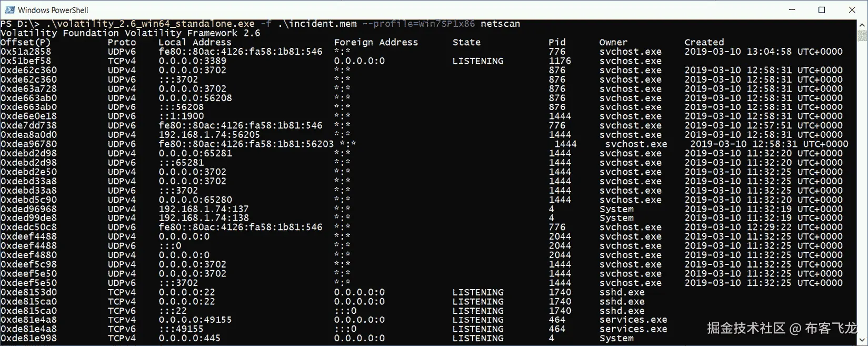Viewport: 868px width, 346px height.
Task: Click the timestamp 2019-03-10 12:57:51
Action: [x=738, y=125]
